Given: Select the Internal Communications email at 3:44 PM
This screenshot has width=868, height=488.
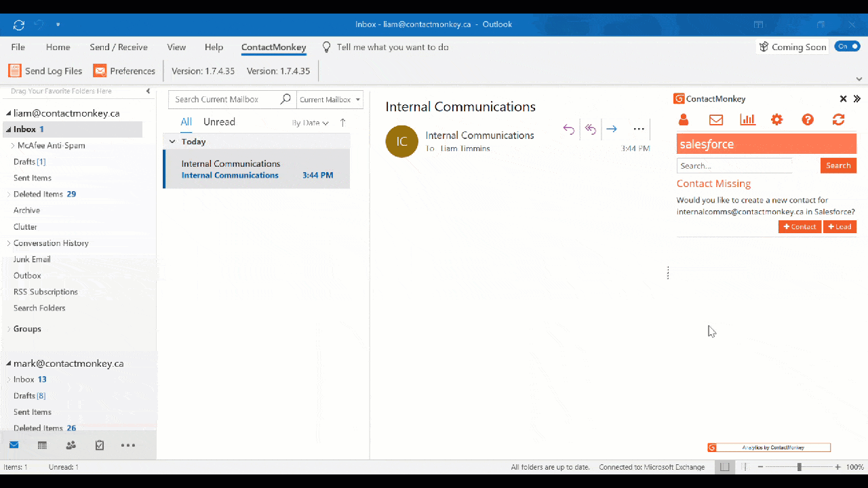Looking at the screenshot, I should [x=257, y=169].
